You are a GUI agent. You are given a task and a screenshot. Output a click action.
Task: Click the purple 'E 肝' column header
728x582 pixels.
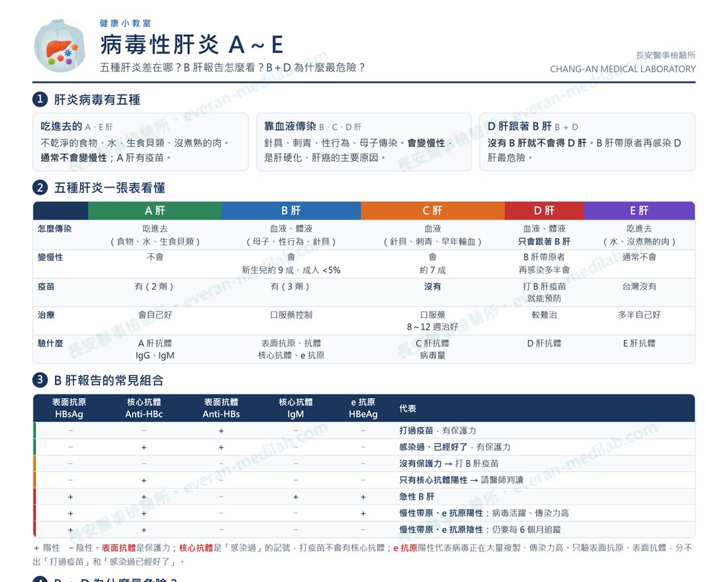639,211
